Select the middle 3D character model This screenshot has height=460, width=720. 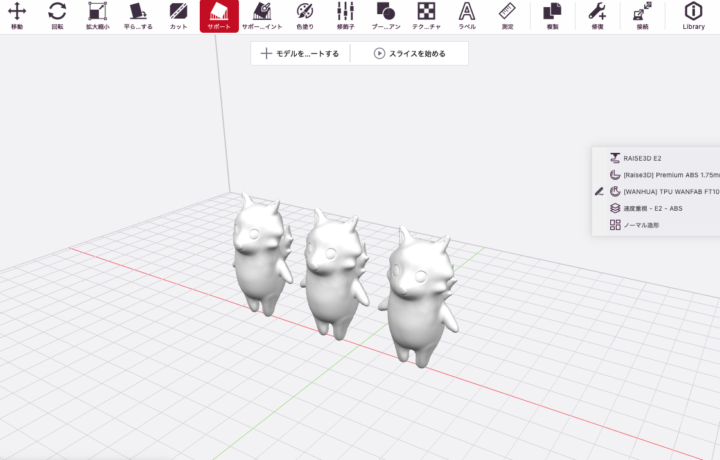coord(330,270)
